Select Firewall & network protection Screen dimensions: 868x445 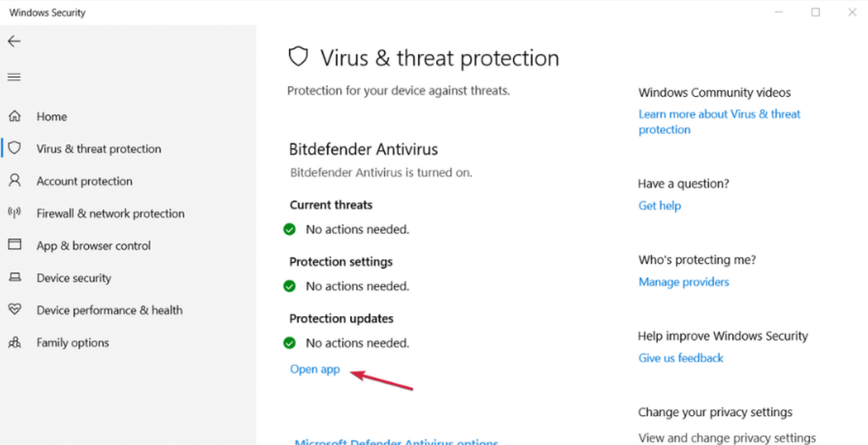click(110, 214)
